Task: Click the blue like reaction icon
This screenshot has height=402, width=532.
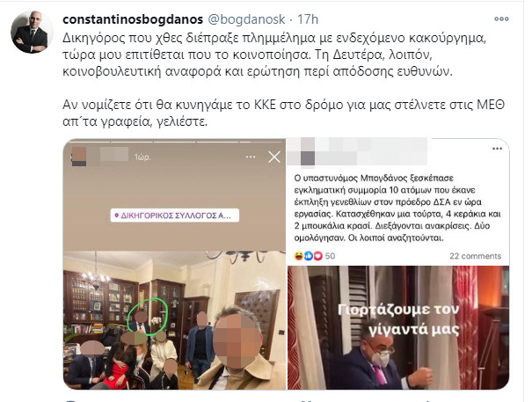Action: coord(308,256)
